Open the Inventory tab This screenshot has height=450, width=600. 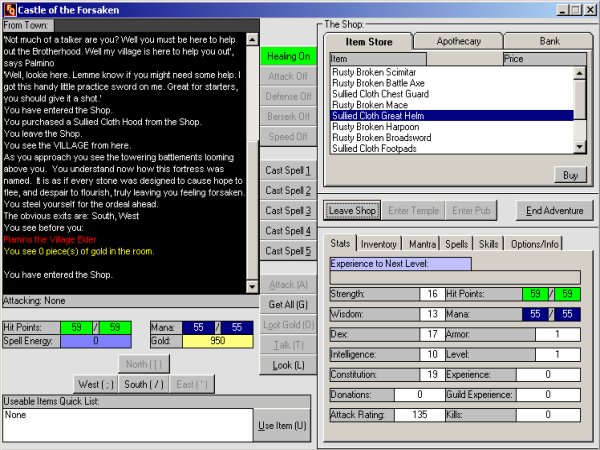click(378, 244)
